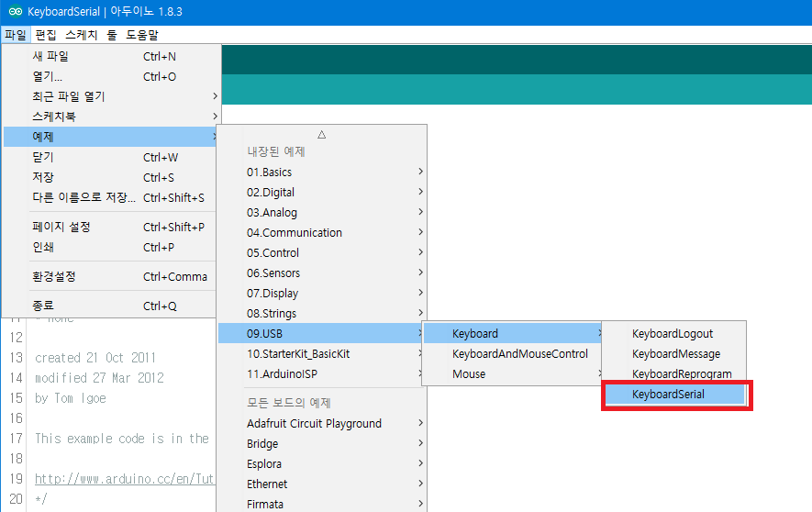Open the KeyboardLogout example
Viewport: 812px width, 512px height.
(674, 333)
